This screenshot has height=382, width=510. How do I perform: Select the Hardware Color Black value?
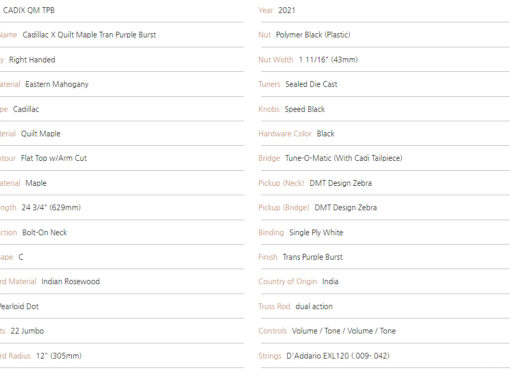tap(325, 134)
